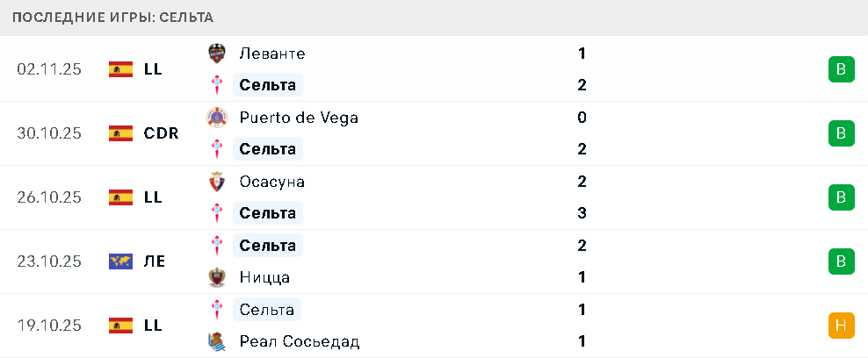Click the Nice (Ницца) team crest
Viewport: 868px width, 358px height.
[216, 277]
